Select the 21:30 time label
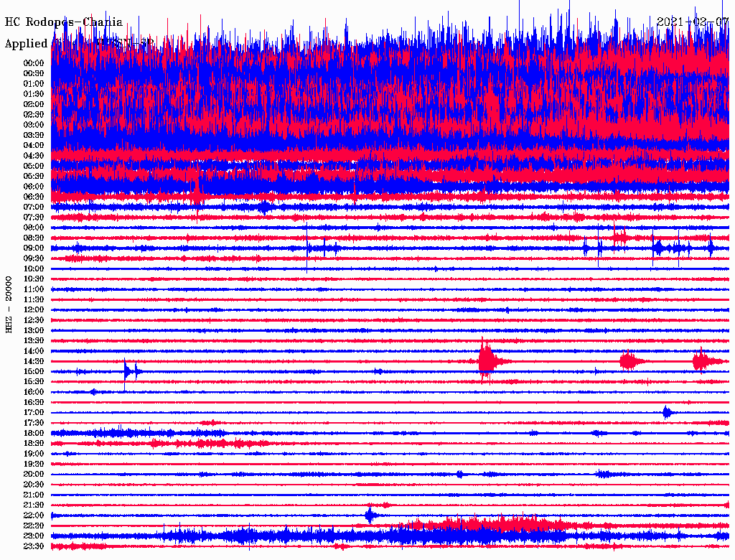Screen dimensions: 735x560 (x=33, y=505)
